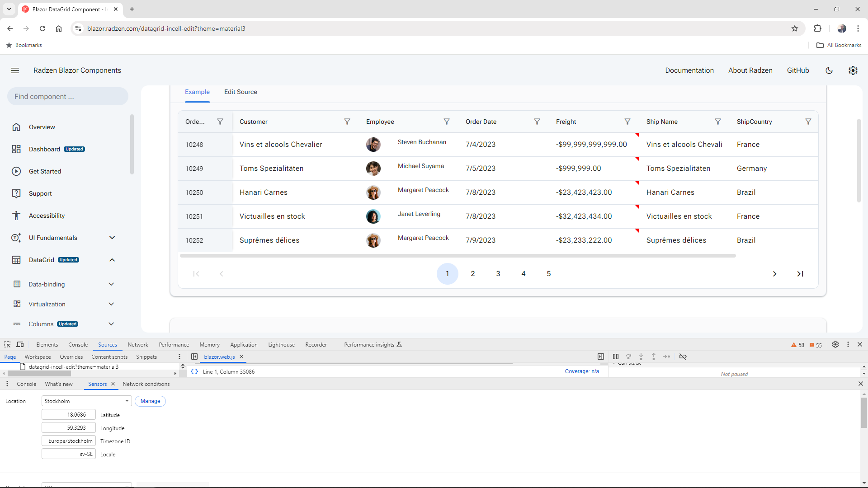
Task: Go to the next grid page
Action: click(x=775, y=274)
